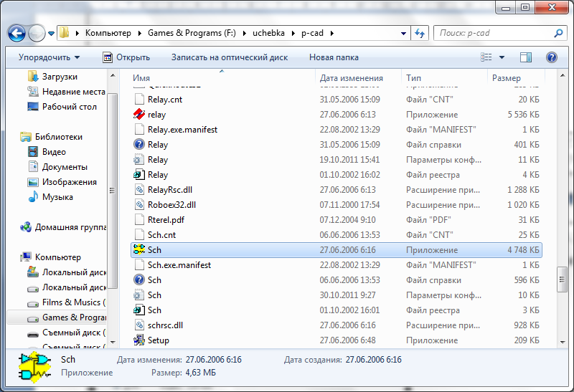The width and height of the screenshot is (574, 392).
Task: Select the Roboex32.dll file icon
Action: pyautogui.click(x=139, y=205)
